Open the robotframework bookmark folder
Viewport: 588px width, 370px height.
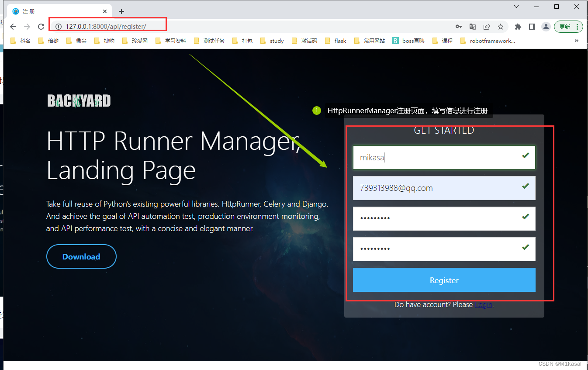(x=488, y=41)
